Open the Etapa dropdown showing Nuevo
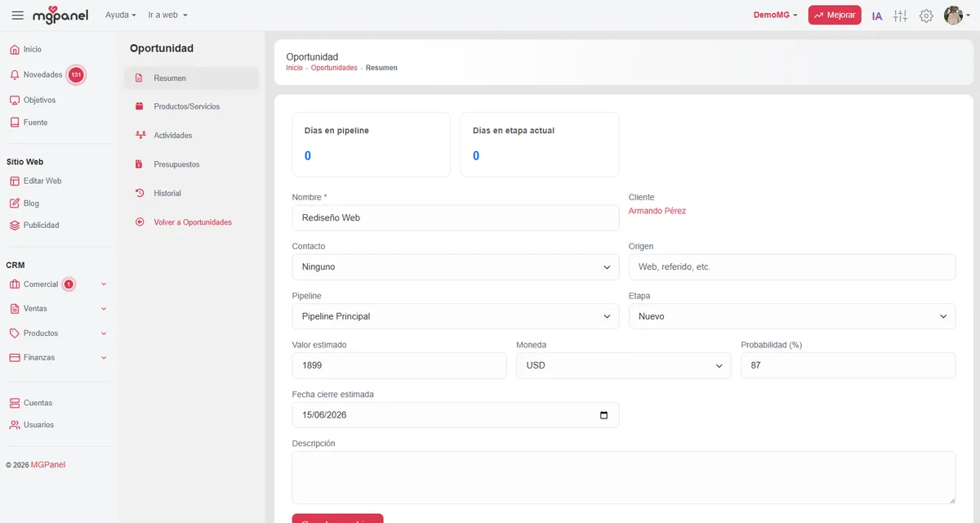Screen dimensions: 980x523 tap(791, 316)
